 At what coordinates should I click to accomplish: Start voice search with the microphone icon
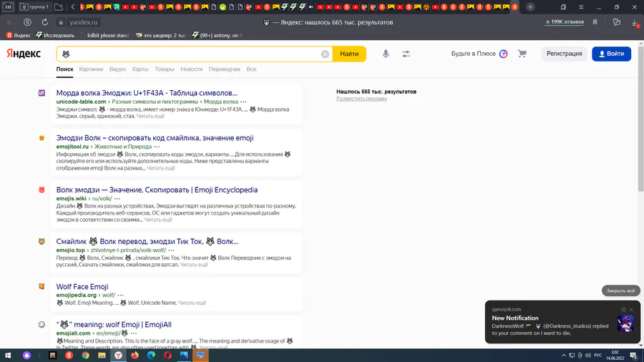386,54
